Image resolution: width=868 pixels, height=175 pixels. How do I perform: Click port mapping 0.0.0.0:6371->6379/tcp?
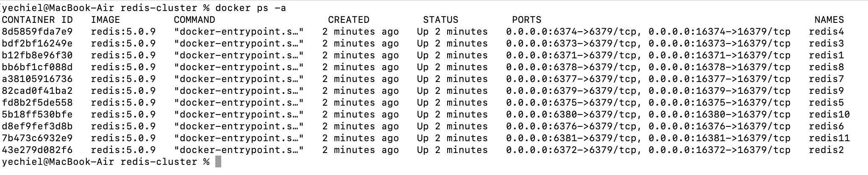(x=571, y=55)
